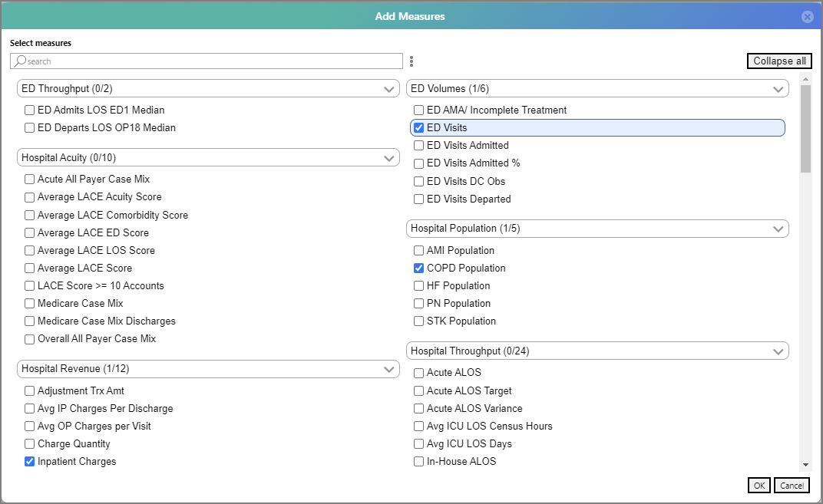Image resolution: width=823 pixels, height=504 pixels.
Task: Check Average LACE LOS Score
Action: [30, 251]
